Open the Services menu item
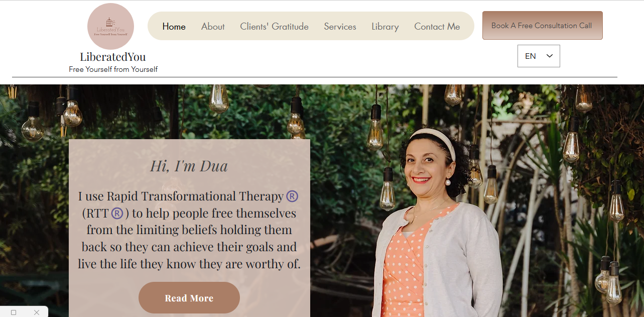 tap(340, 27)
